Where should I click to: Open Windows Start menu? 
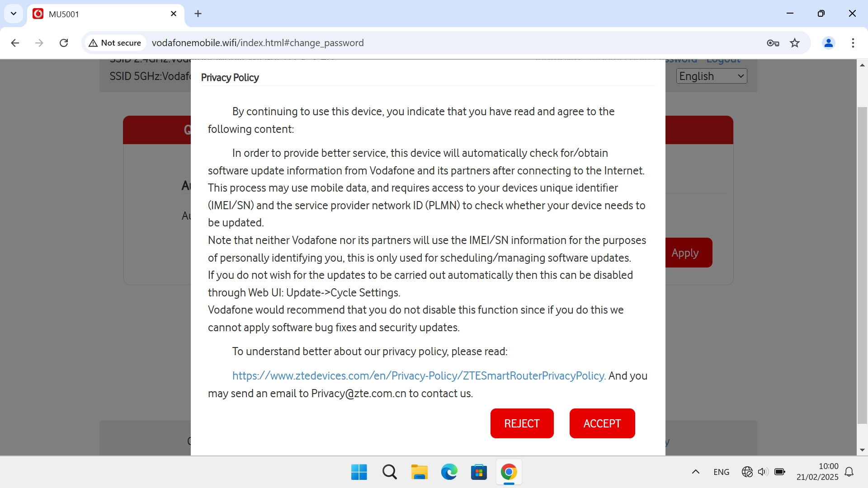[x=359, y=472]
